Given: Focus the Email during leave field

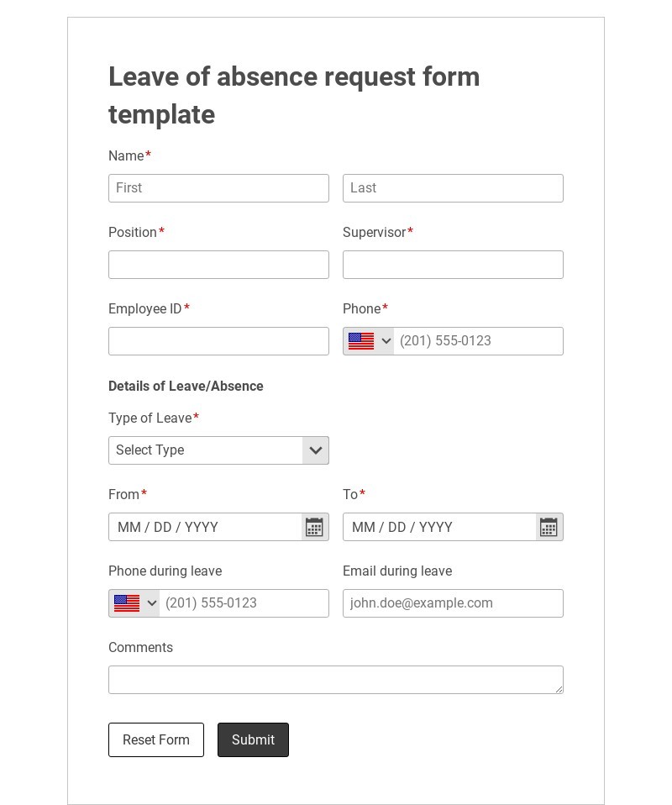Looking at the screenshot, I should click(x=453, y=603).
